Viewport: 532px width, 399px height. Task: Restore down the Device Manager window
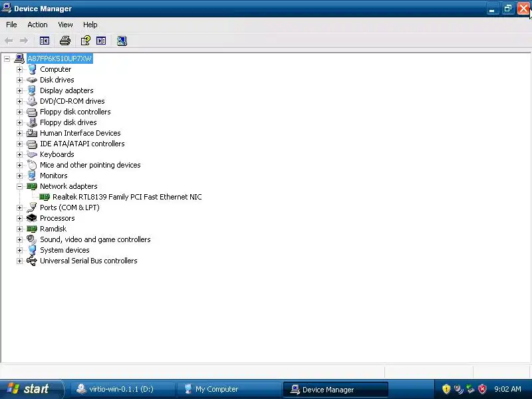coord(507,9)
